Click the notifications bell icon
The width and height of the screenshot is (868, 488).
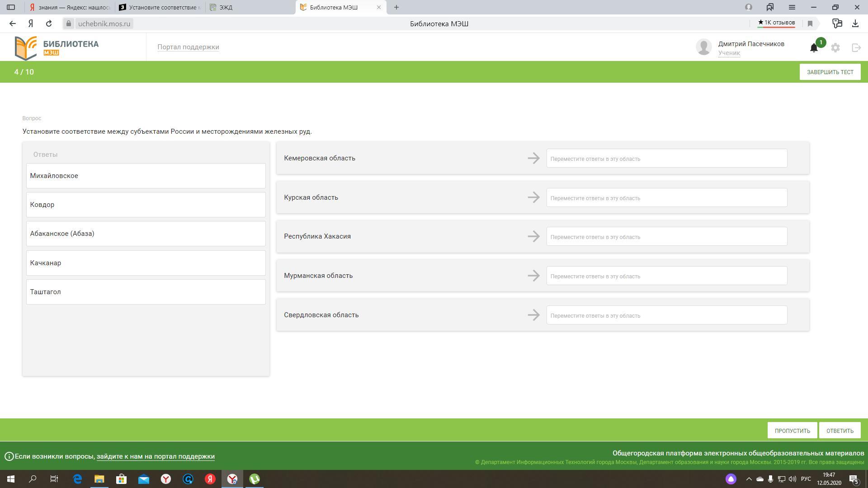point(814,48)
